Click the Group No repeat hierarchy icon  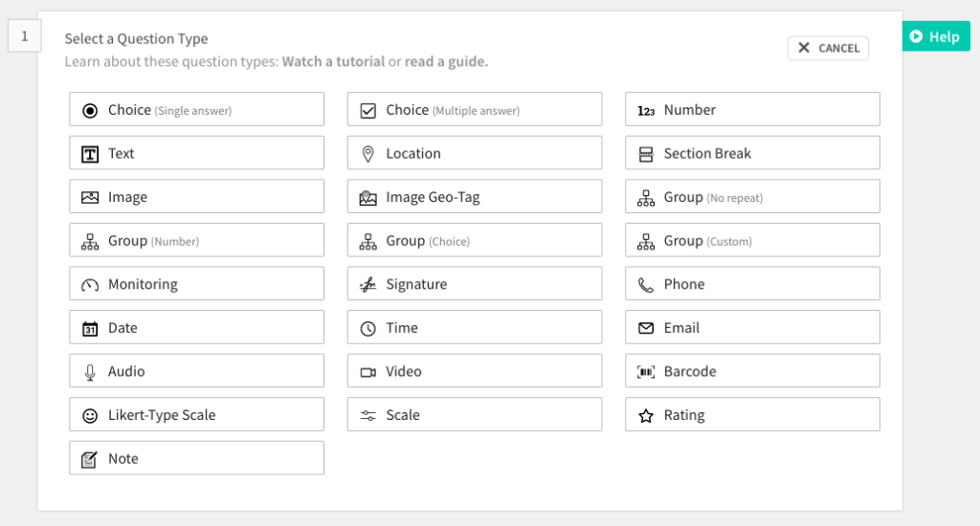[646, 198]
